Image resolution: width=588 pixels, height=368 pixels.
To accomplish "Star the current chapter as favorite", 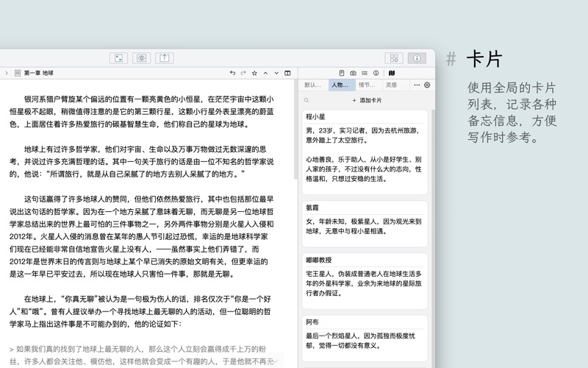I will pos(254,74).
